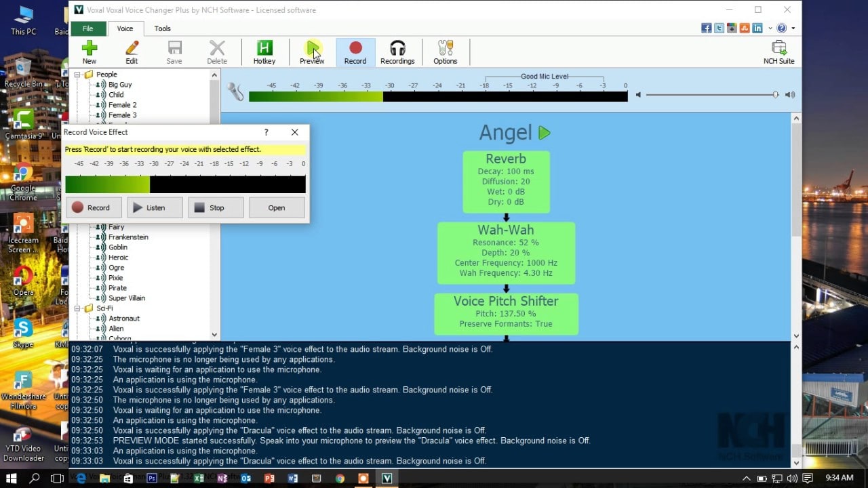Image resolution: width=868 pixels, height=488 pixels.
Task: Open Excel from the taskbar
Action: [x=199, y=478]
